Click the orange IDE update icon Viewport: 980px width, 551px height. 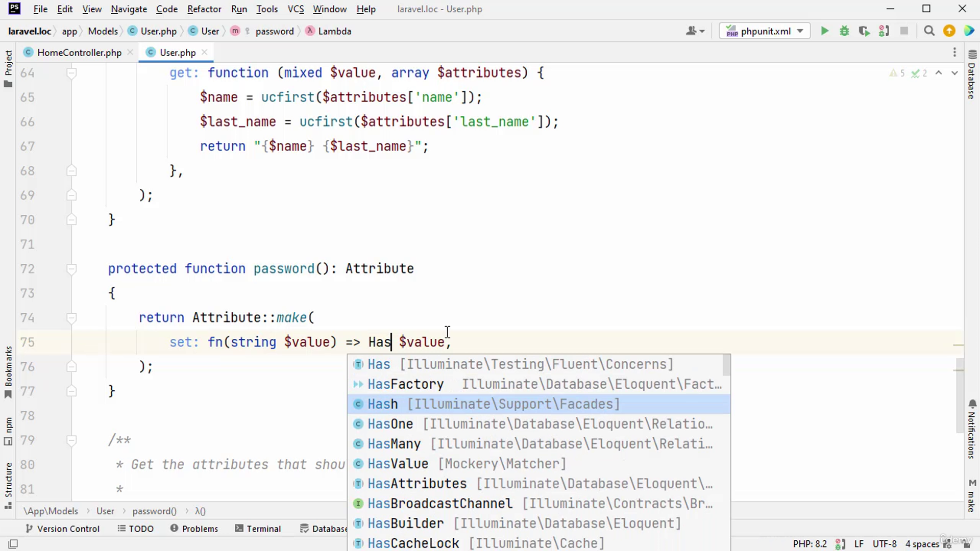[949, 31]
